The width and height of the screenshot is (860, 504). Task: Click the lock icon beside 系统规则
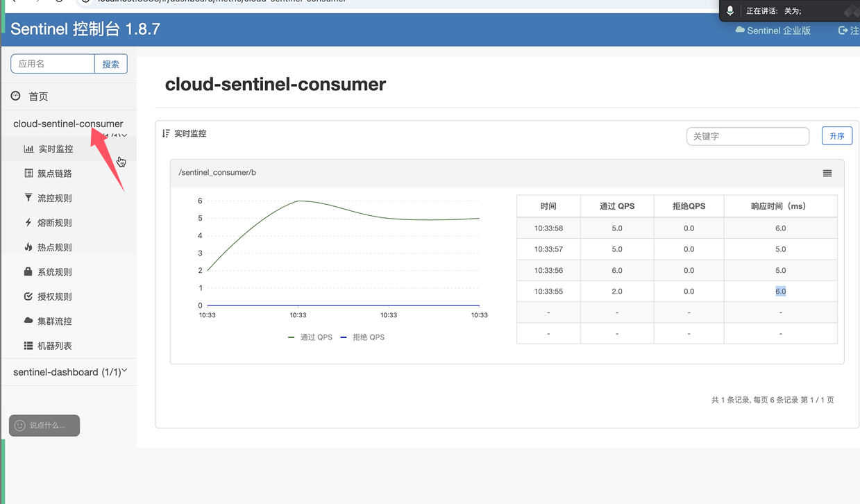pyautogui.click(x=28, y=271)
